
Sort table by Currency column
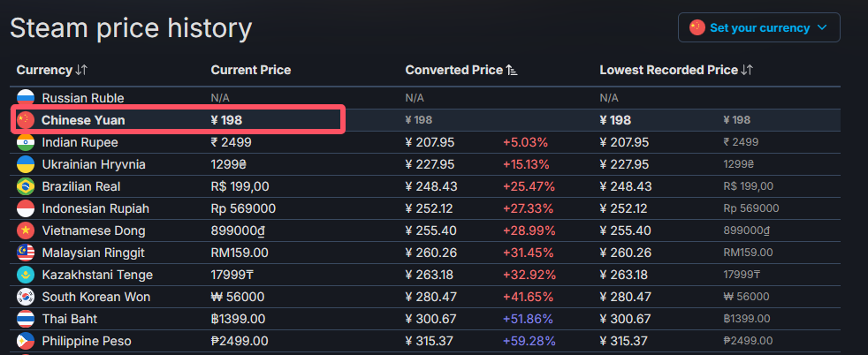point(52,70)
